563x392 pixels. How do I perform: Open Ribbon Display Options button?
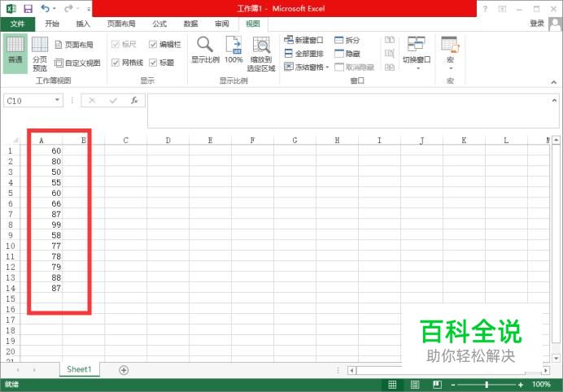pyautogui.click(x=502, y=9)
